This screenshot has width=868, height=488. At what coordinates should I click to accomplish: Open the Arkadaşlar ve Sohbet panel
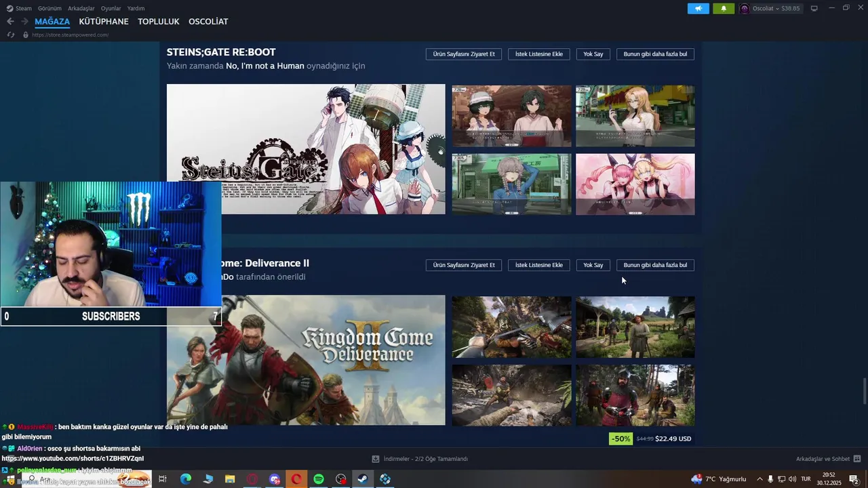(x=823, y=459)
